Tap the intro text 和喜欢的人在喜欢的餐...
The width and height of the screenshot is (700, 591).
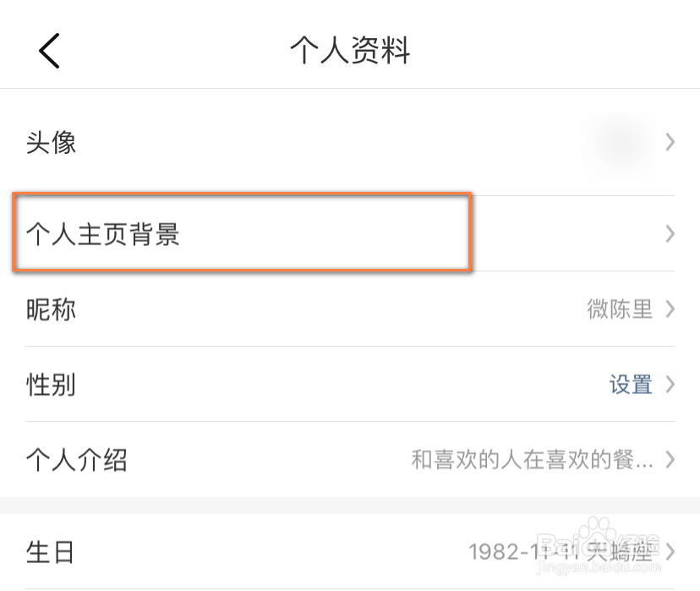[532, 460]
